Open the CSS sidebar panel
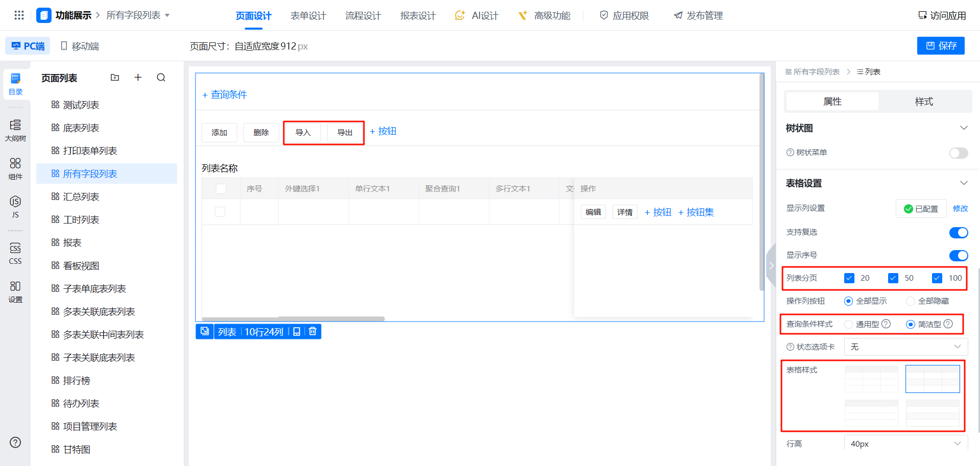 [15, 253]
